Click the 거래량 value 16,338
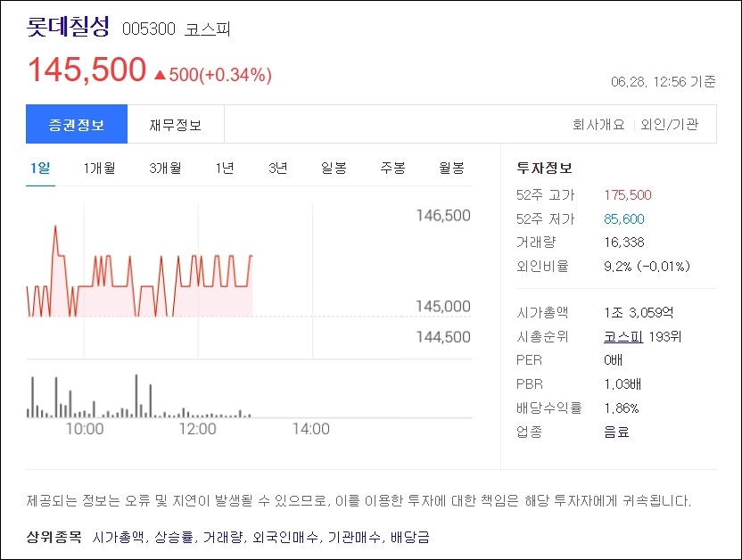The width and height of the screenshot is (742, 560). 624,243
